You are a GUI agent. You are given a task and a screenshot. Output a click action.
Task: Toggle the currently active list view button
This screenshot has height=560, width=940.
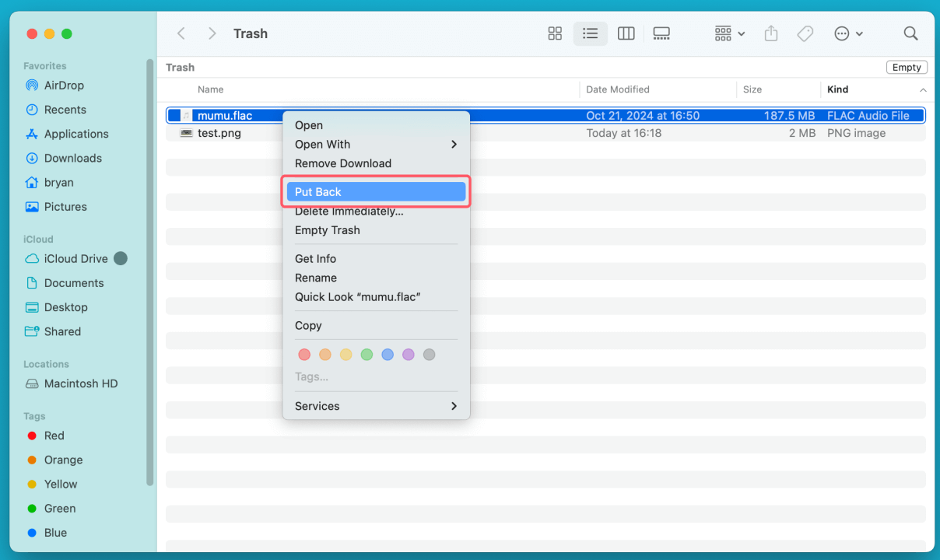[x=590, y=33]
